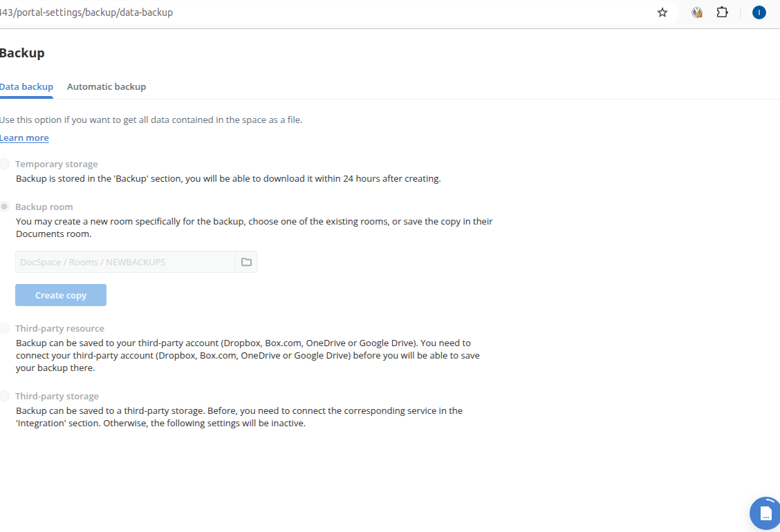Open the blue profile avatar
Screen dimensions: 780x532
pos(759,12)
